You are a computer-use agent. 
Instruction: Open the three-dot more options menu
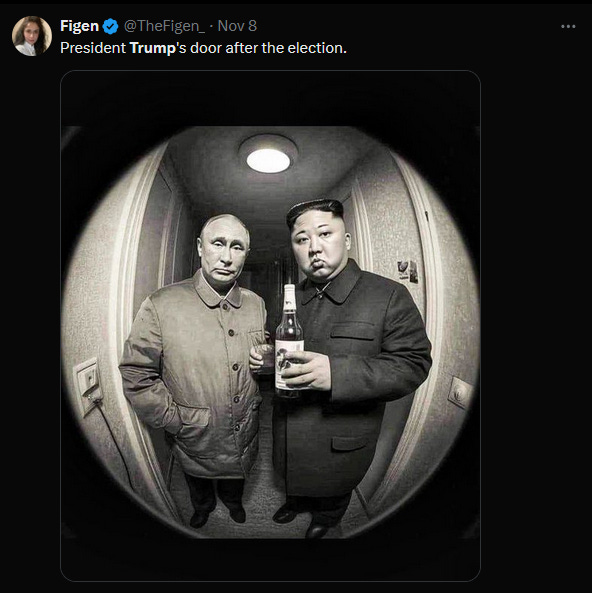point(568,26)
